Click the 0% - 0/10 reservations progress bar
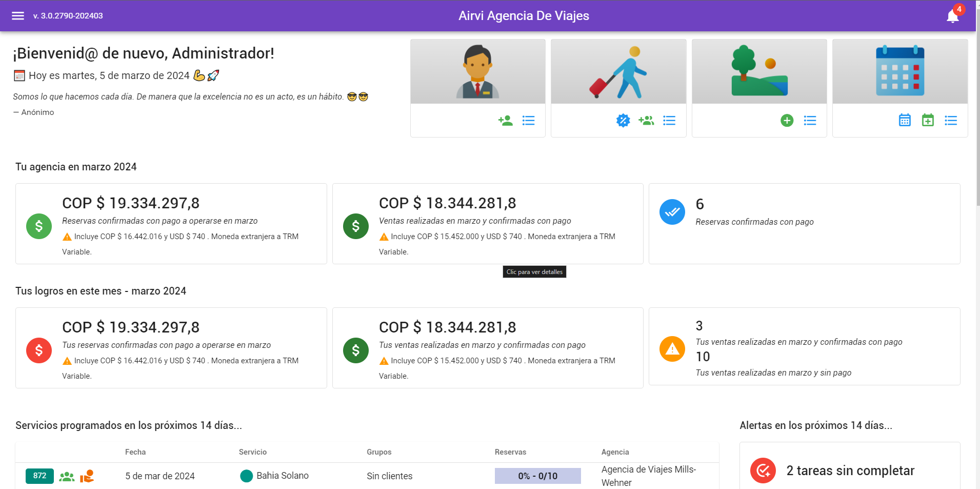Image resolution: width=980 pixels, height=489 pixels. click(x=537, y=476)
